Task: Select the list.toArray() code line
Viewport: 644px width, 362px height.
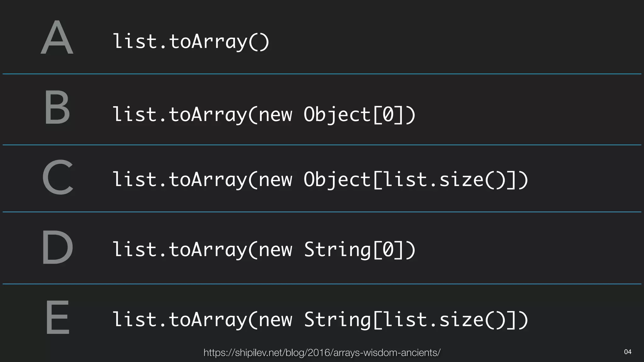Action: (191, 42)
